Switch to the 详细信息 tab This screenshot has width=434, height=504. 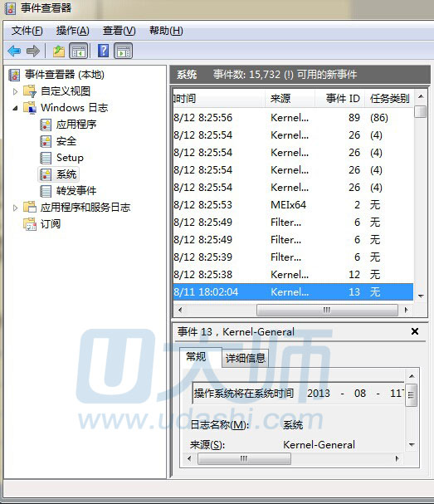click(x=245, y=358)
